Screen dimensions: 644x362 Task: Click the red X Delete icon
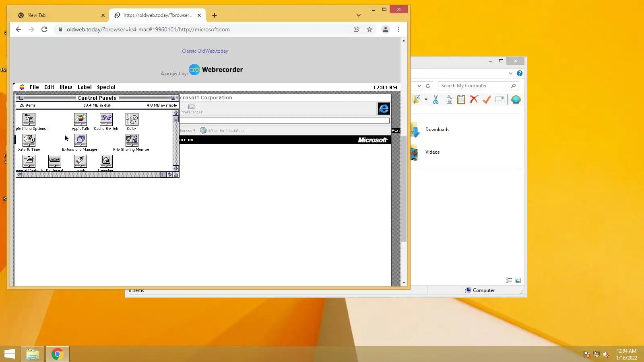point(474,99)
